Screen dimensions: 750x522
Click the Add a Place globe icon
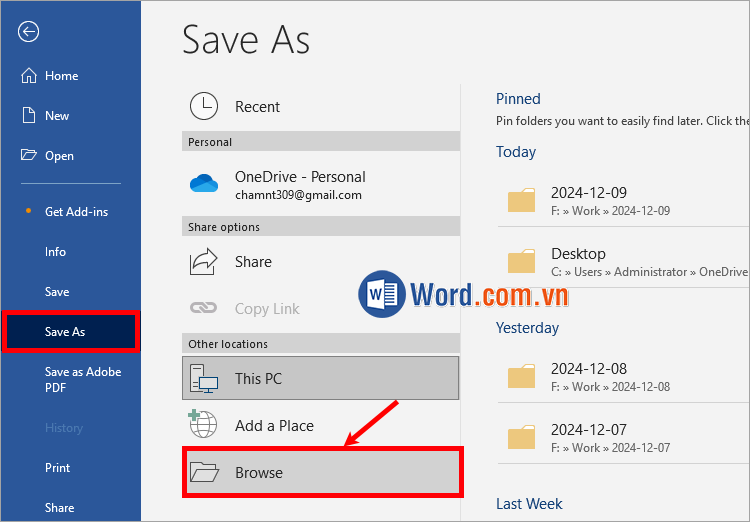pyautogui.click(x=203, y=424)
